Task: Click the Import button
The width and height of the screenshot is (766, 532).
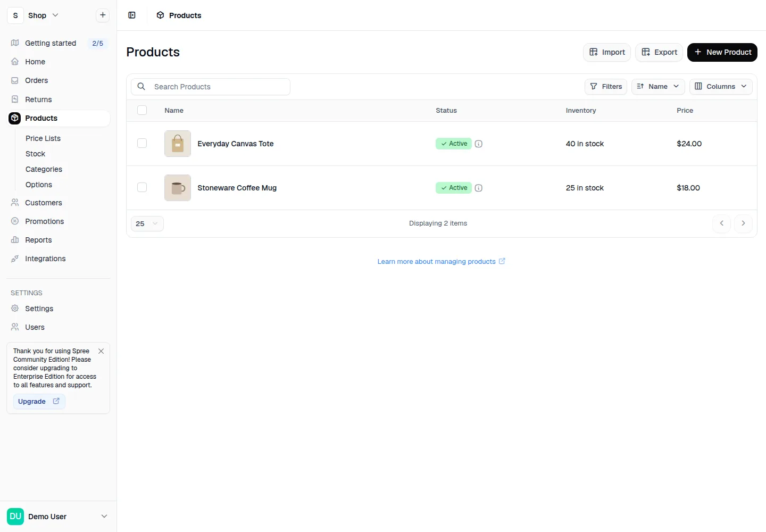Action: tap(607, 52)
